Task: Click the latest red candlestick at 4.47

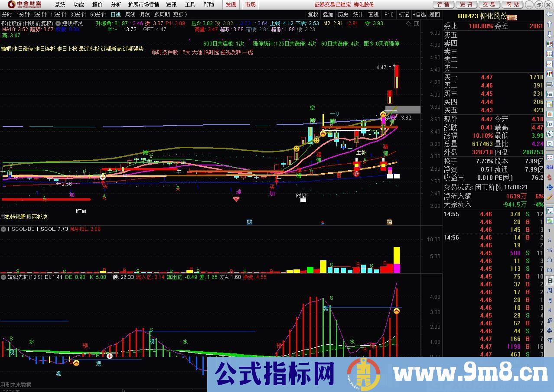Action: point(397,76)
